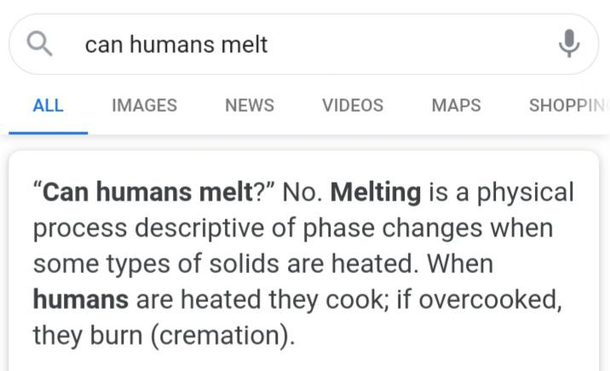This screenshot has height=371, width=610.
Task: Go to the VIDEOS tab
Action: click(x=352, y=105)
